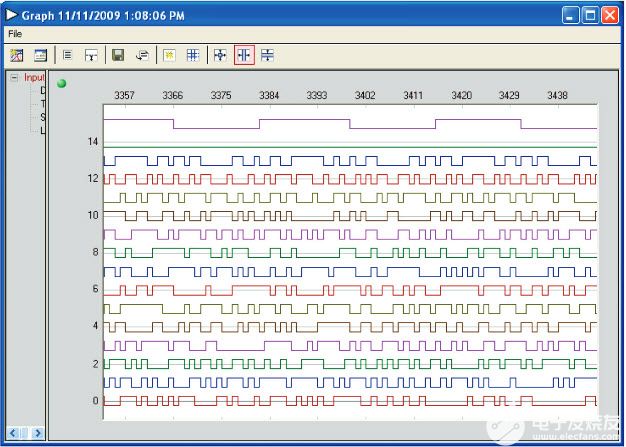
Task: Click the 3420 time axis label
Action: click(x=461, y=95)
